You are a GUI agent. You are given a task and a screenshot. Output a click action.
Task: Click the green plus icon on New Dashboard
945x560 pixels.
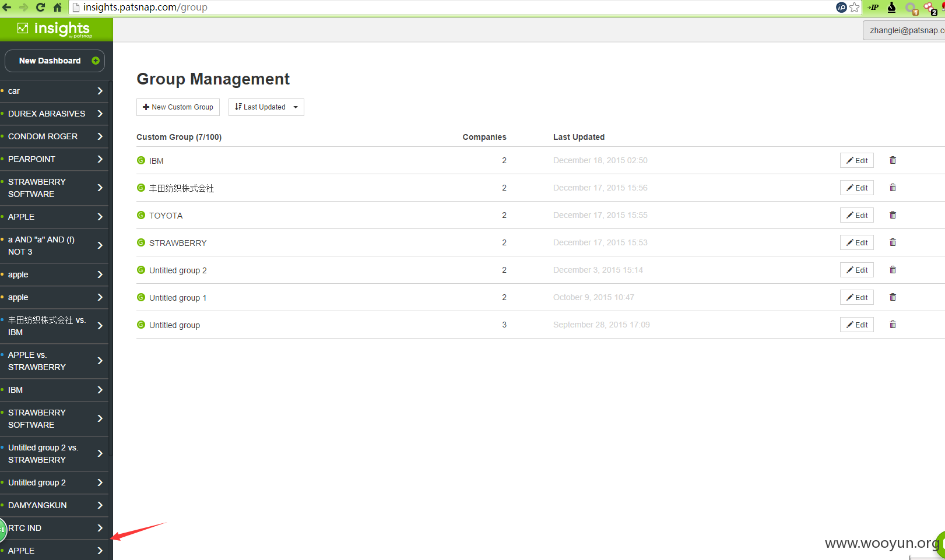(x=96, y=61)
